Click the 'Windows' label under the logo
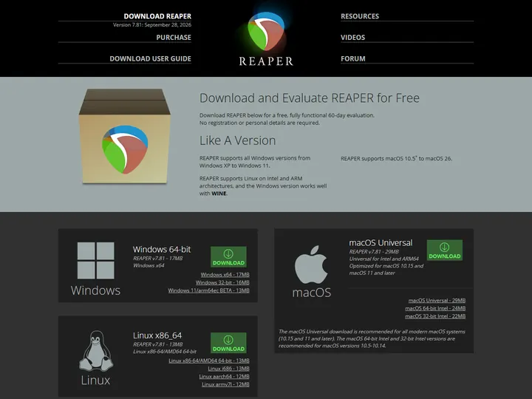The width and height of the screenshot is (532, 399). 95,290
